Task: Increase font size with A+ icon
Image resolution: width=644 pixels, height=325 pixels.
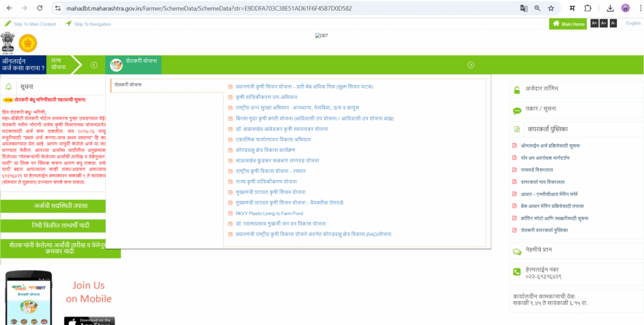Action: pos(594,23)
